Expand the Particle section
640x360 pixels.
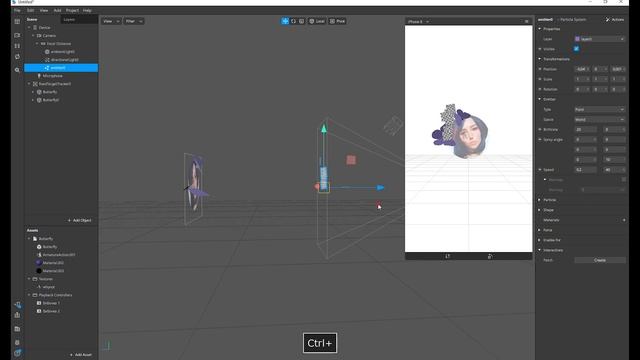click(540, 200)
